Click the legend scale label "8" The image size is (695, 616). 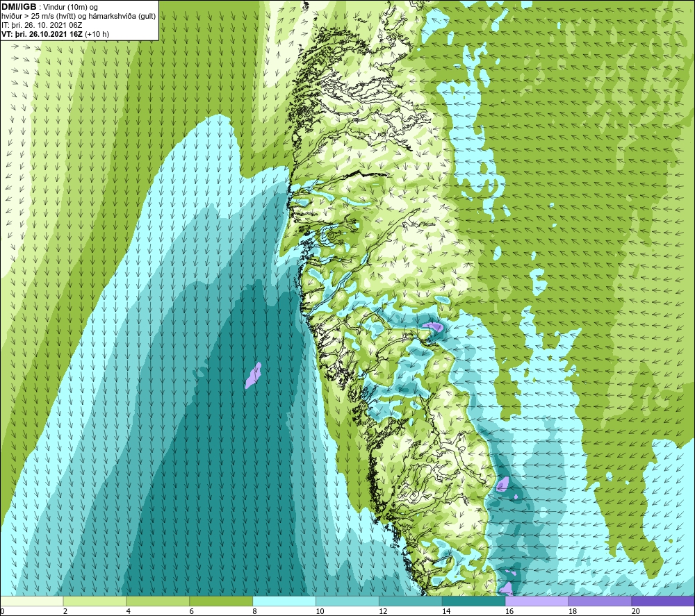tap(255, 612)
